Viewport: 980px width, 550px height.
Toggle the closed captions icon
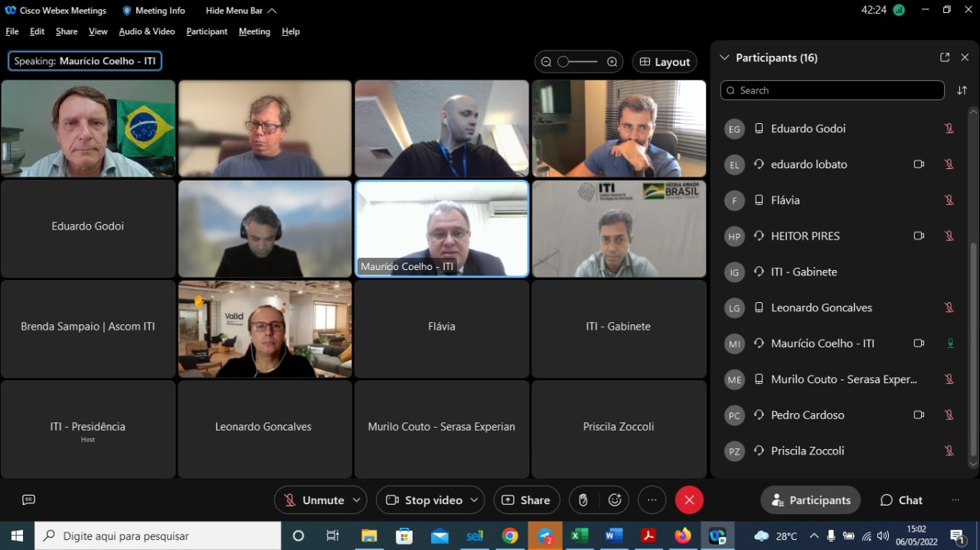(x=29, y=500)
